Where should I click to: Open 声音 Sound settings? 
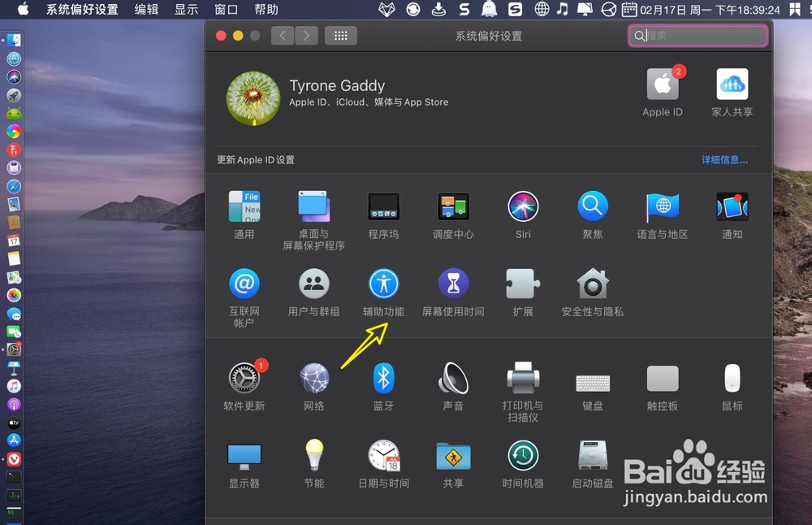point(452,378)
